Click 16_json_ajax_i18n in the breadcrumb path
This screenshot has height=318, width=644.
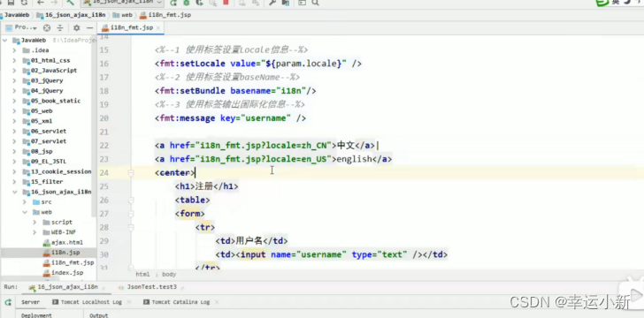coord(72,15)
